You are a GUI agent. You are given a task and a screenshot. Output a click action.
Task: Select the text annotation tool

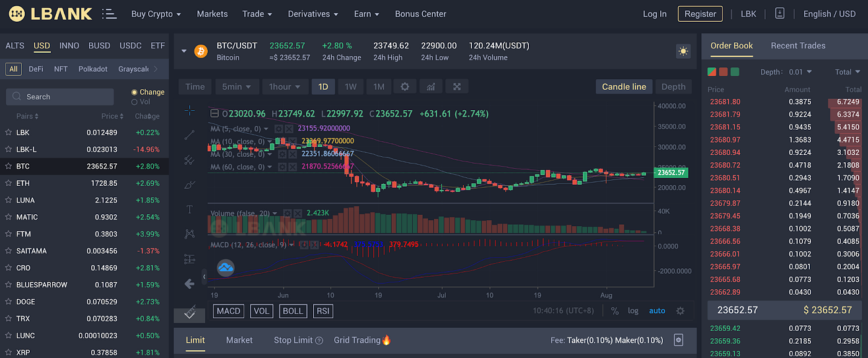point(190,209)
